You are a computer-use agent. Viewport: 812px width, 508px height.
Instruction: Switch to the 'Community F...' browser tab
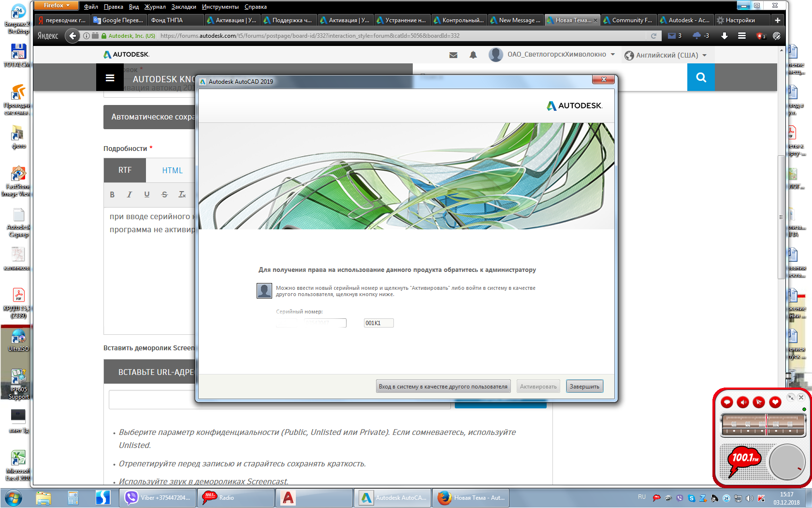click(628, 20)
